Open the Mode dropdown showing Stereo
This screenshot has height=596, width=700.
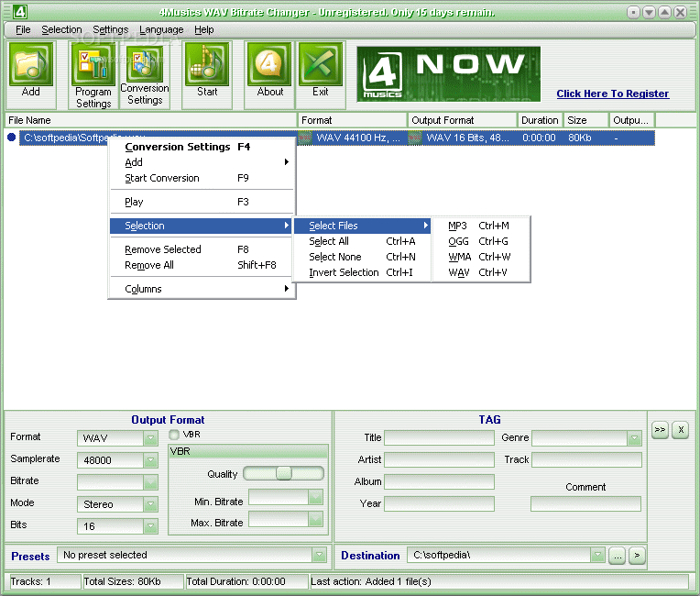(x=150, y=504)
